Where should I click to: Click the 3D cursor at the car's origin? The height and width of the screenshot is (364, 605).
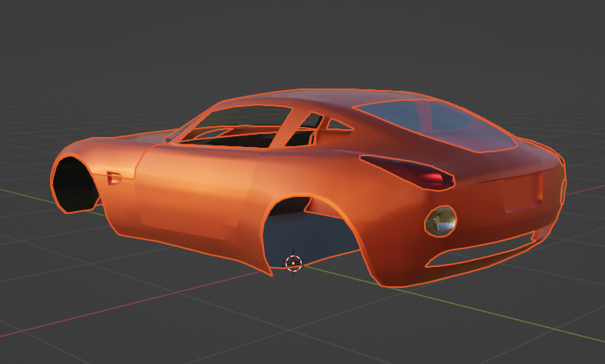[x=293, y=263]
